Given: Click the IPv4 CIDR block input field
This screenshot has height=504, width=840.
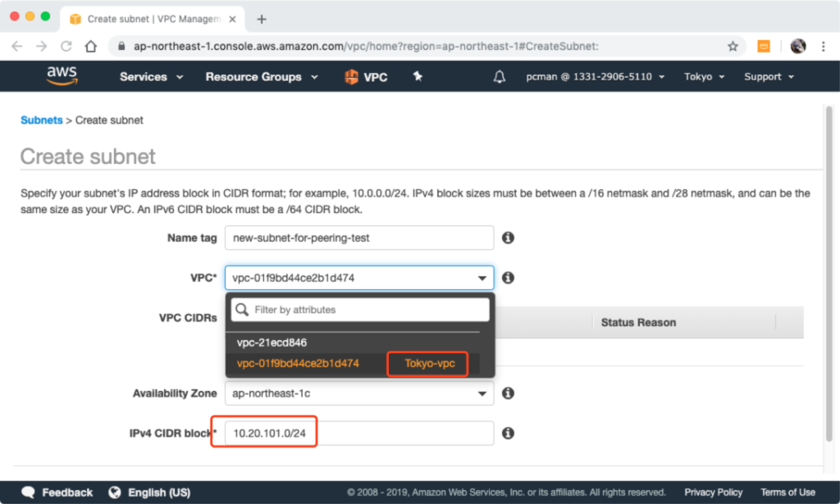Looking at the screenshot, I should click(359, 433).
